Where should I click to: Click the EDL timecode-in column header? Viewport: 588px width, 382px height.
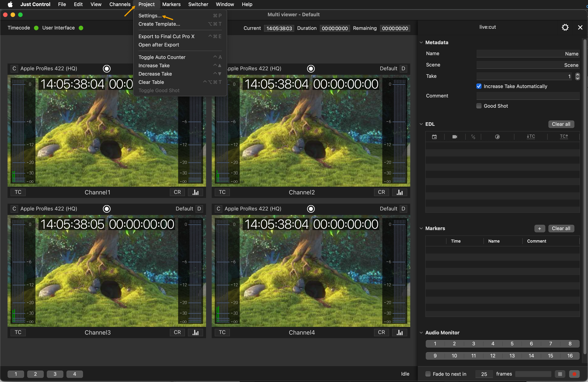coord(531,137)
